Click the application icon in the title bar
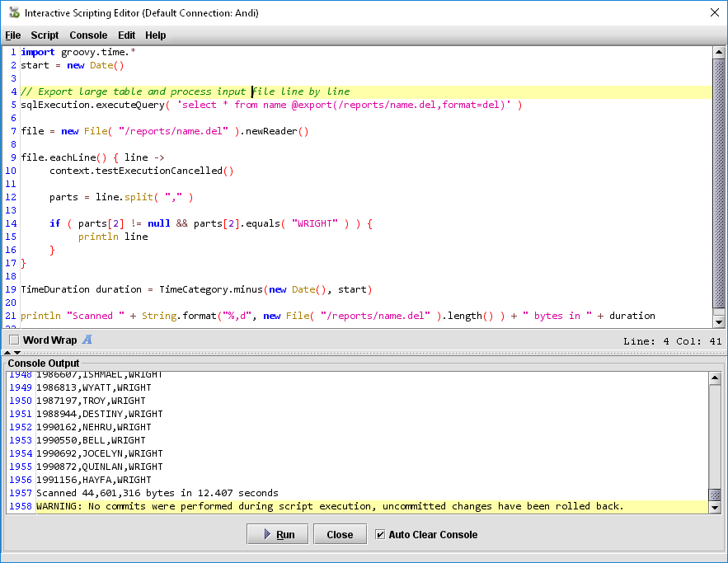728x563 pixels. point(13,13)
